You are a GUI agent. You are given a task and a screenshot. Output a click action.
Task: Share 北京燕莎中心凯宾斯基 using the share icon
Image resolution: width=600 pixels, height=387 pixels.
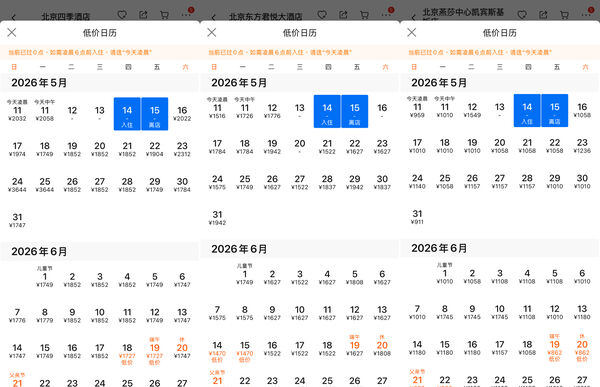pyautogui.click(x=543, y=15)
